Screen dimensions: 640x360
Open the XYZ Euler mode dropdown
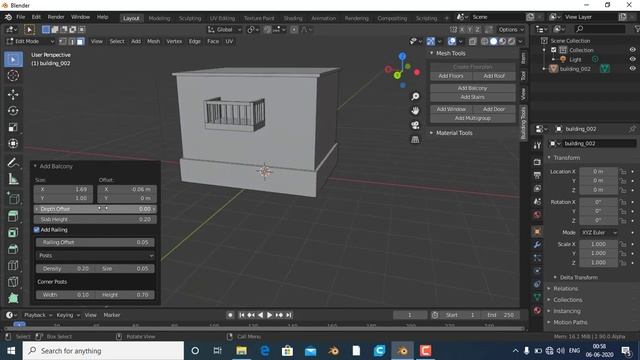pyautogui.click(x=599, y=232)
